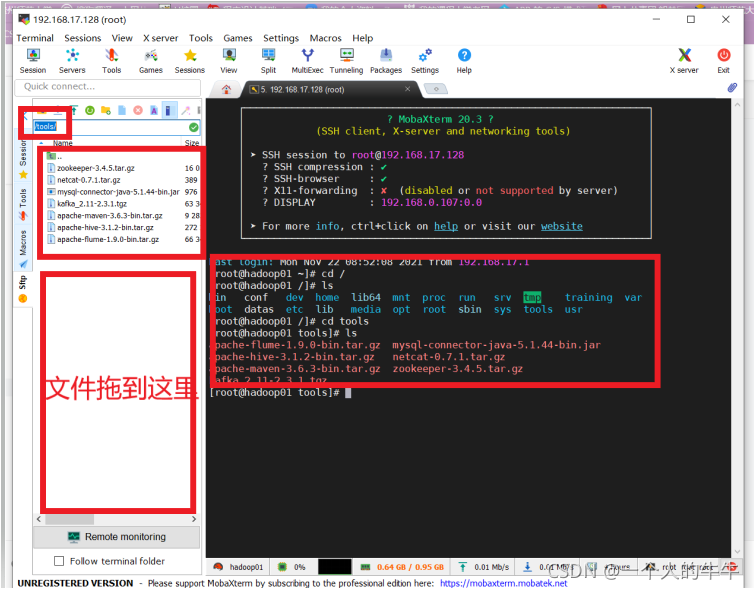Open the Games menu
Viewport: 755px width, 589px height.
tap(238, 38)
